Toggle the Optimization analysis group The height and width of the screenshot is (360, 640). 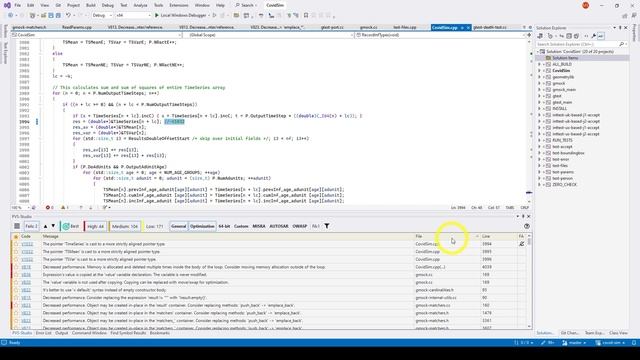[202, 226]
